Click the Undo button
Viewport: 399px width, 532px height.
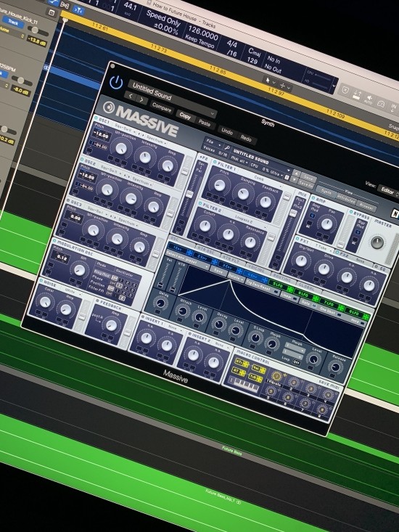click(x=227, y=131)
